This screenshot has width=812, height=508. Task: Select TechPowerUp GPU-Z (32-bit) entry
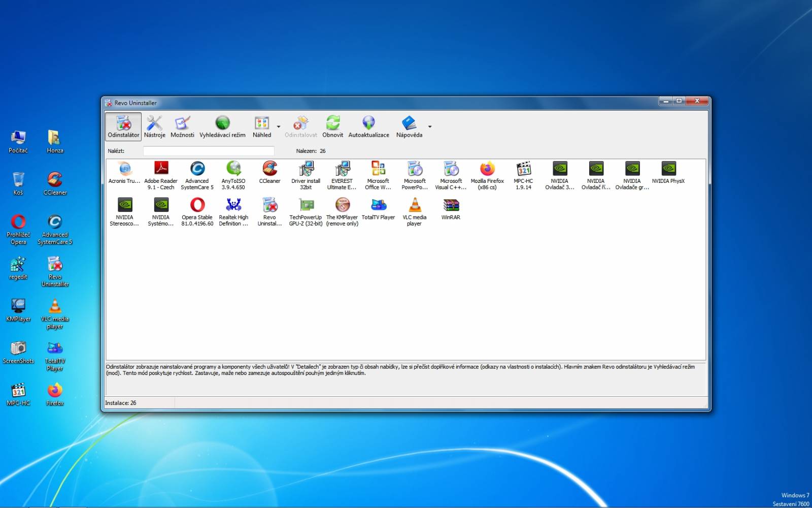coord(306,212)
